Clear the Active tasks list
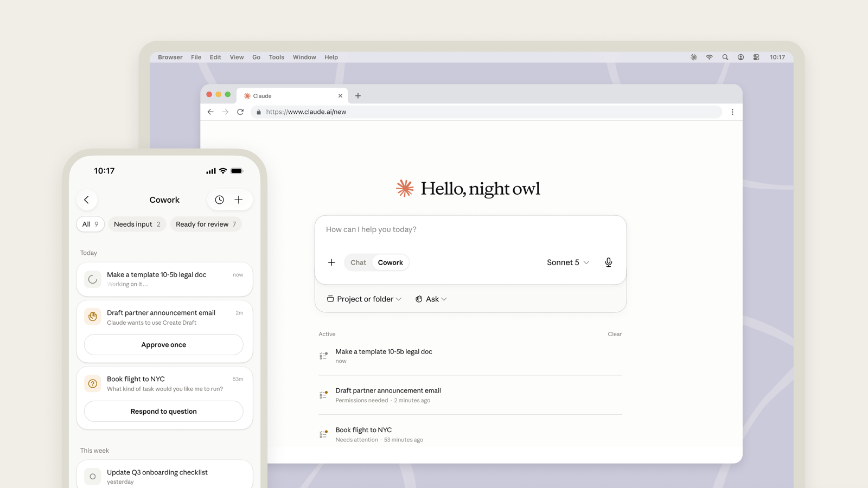868x488 pixels. tap(615, 334)
